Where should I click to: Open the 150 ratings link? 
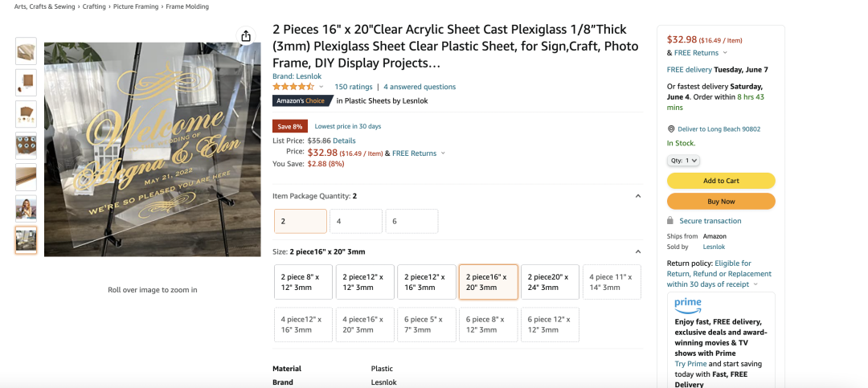[354, 87]
